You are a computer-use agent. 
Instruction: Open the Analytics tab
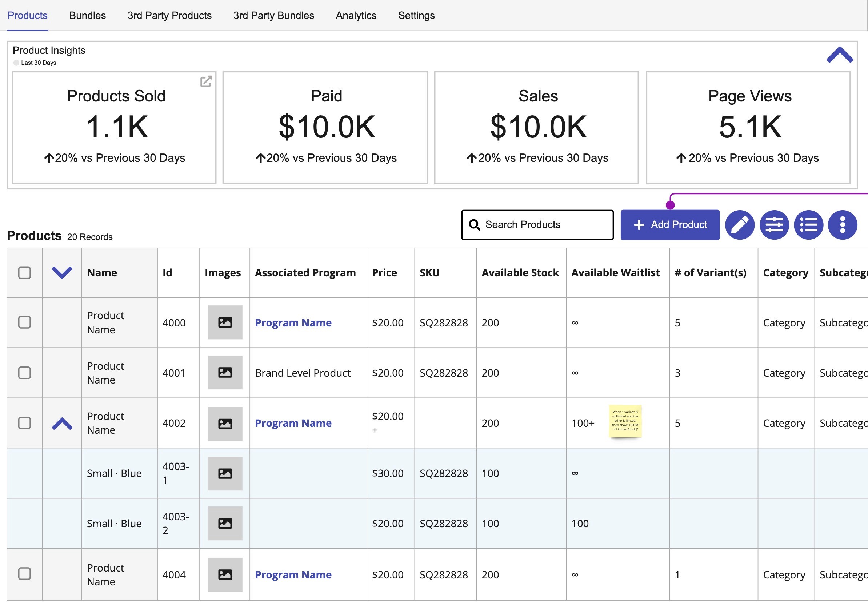pyautogui.click(x=356, y=16)
